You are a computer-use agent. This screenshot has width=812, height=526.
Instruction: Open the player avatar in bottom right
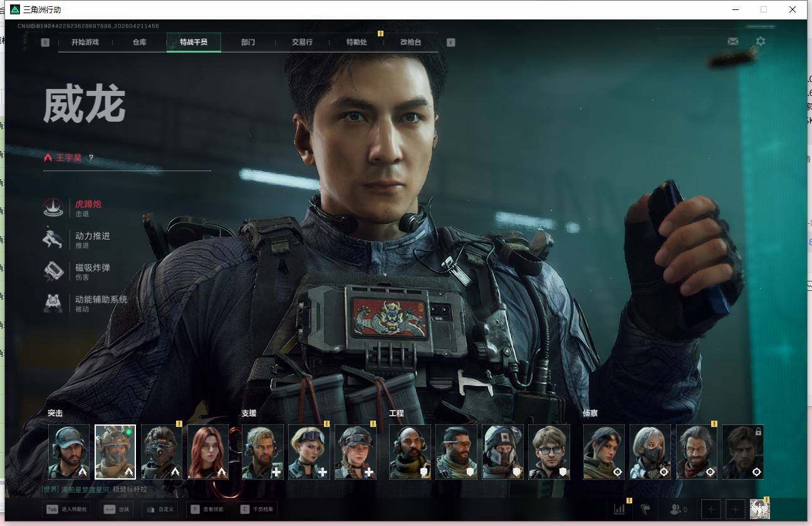(x=759, y=509)
